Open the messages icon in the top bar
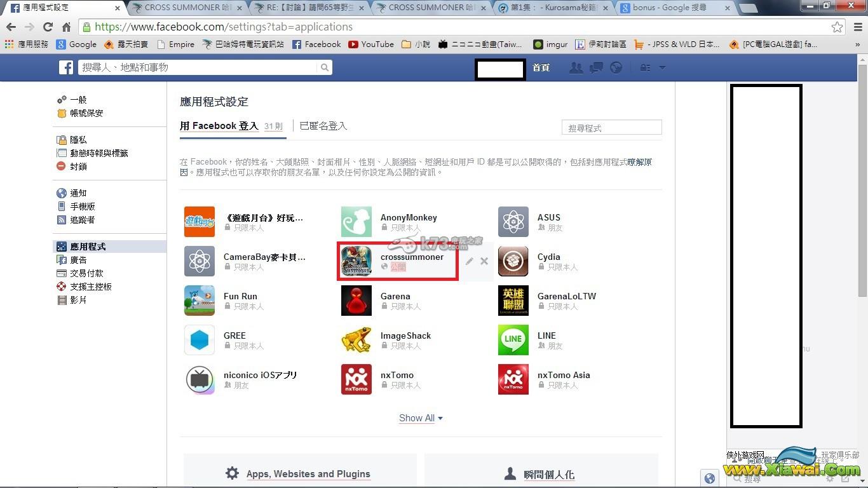 [596, 67]
